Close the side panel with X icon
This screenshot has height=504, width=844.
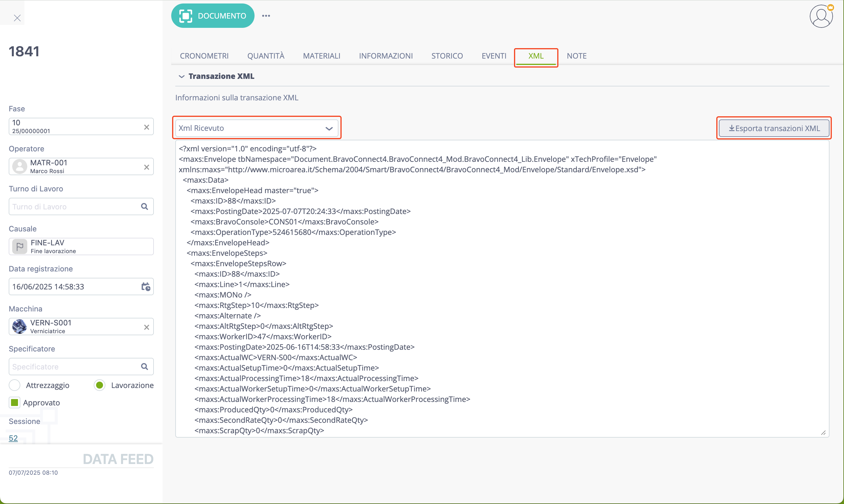coord(17,18)
